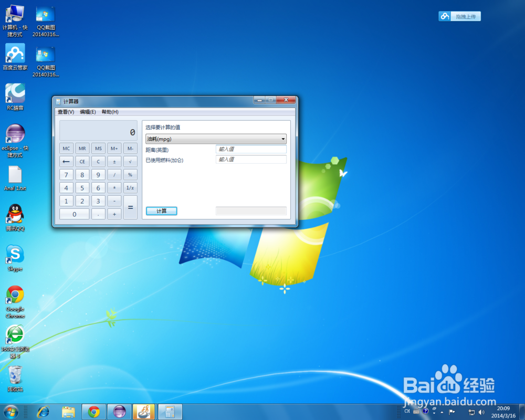Click the 距离(英里) input field
525x420 pixels.
250,149
